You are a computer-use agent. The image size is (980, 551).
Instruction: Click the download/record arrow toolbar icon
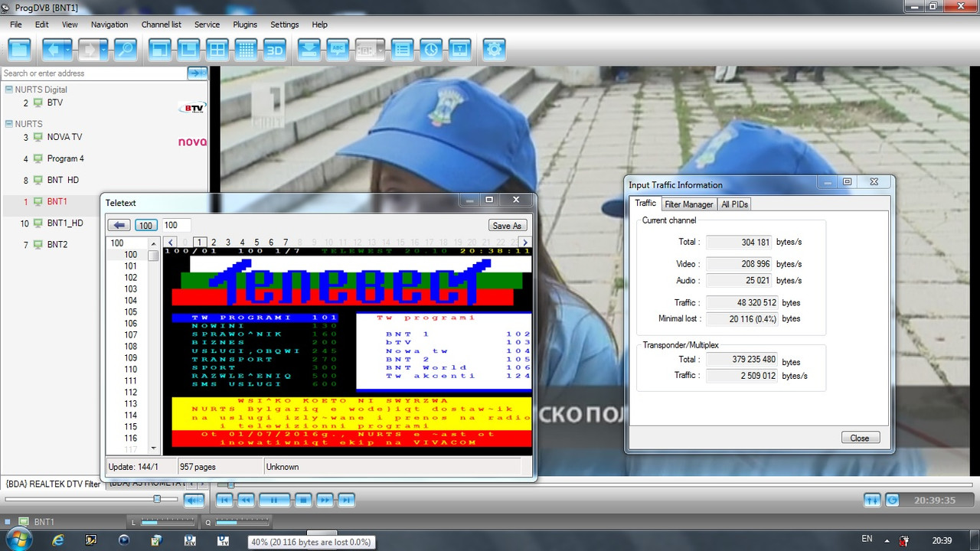(309, 51)
